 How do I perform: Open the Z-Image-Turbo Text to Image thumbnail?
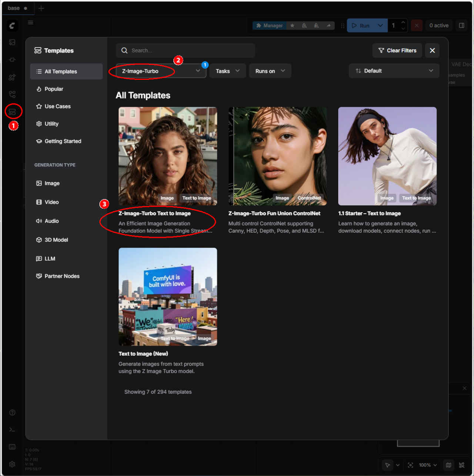167,156
